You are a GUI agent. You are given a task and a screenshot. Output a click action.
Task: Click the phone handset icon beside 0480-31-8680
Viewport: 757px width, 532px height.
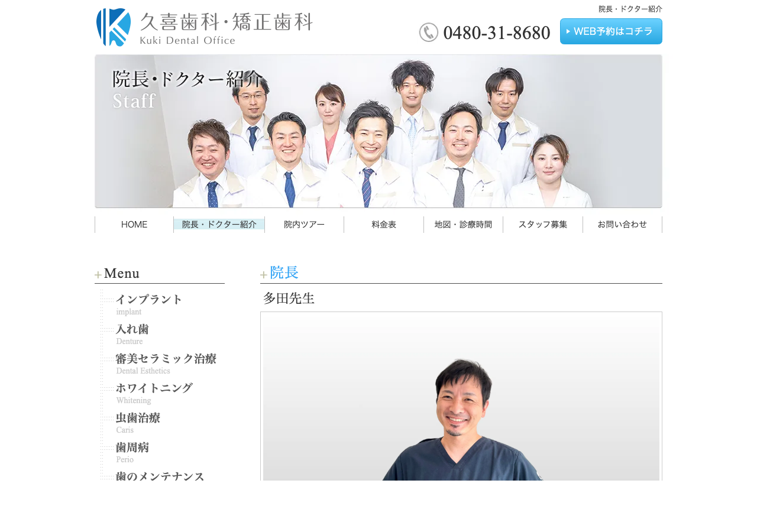click(429, 33)
